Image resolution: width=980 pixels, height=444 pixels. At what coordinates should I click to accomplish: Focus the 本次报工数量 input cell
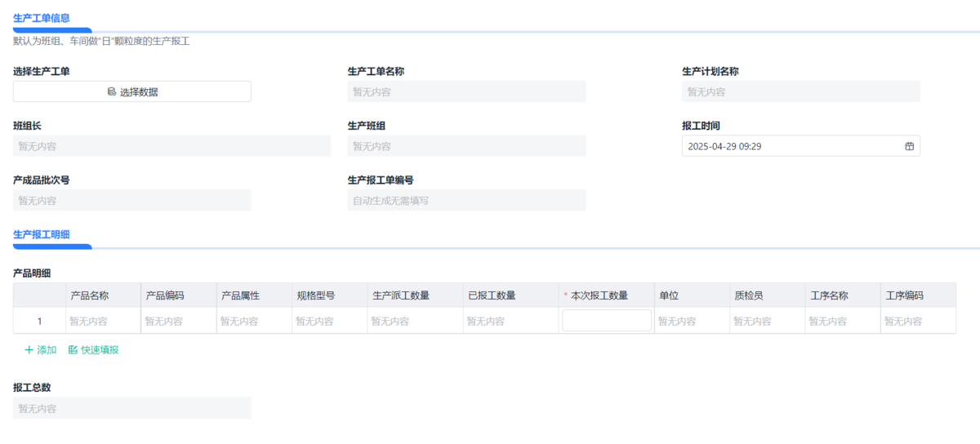coord(607,321)
